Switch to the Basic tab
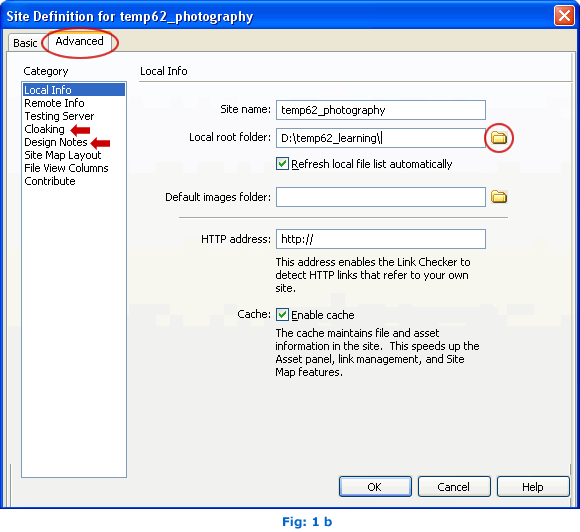 pyautogui.click(x=25, y=43)
